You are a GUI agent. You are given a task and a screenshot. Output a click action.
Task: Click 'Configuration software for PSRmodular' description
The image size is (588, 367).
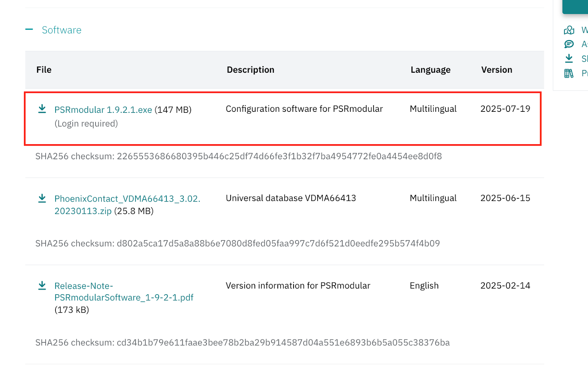click(x=304, y=109)
